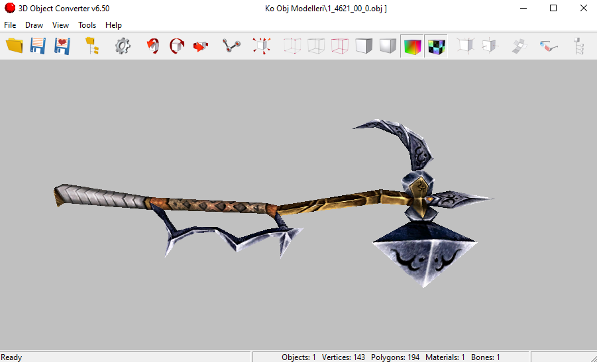Image resolution: width=597 pixels, height=364 pixels.
Task: Minimize the 3D Object Converter window
Action: pos(523,8)
